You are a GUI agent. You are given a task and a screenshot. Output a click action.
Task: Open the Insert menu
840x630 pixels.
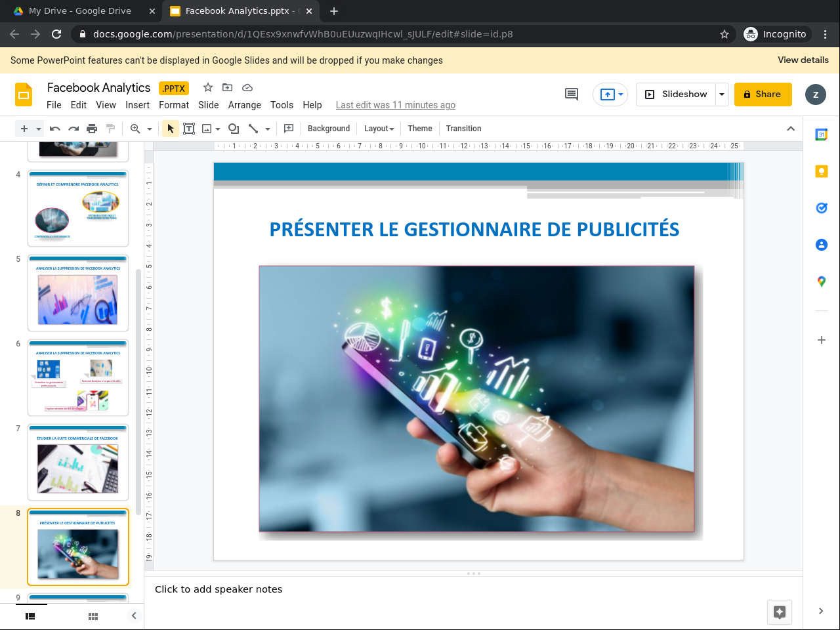pos(138,105)
